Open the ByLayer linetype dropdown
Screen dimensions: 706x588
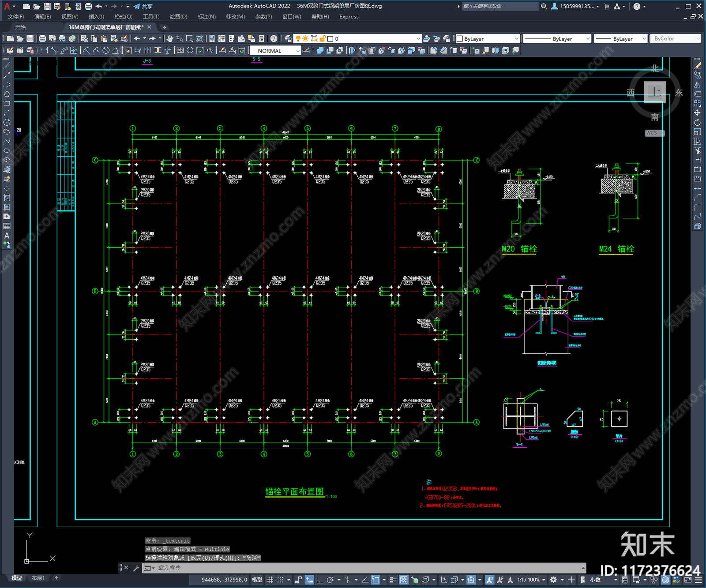tap(557, 39)
